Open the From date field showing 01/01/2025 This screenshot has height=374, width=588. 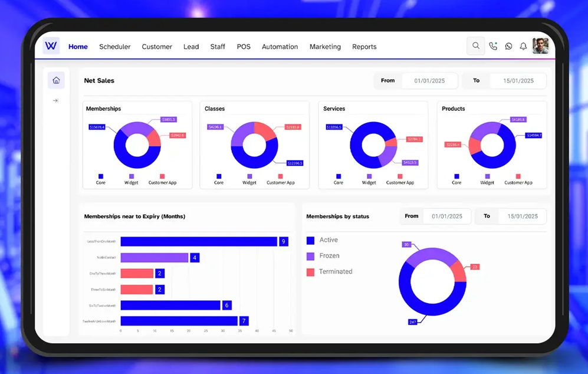(x=430, y=81)
